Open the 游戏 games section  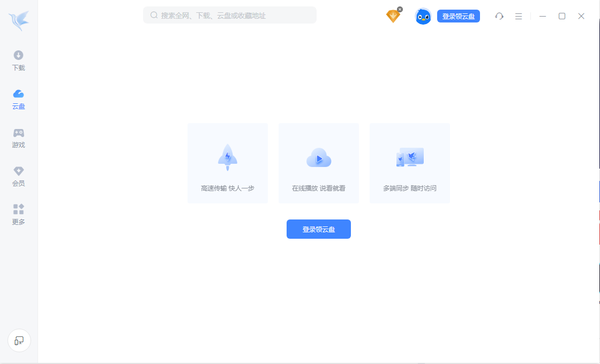tap(18, 137)
